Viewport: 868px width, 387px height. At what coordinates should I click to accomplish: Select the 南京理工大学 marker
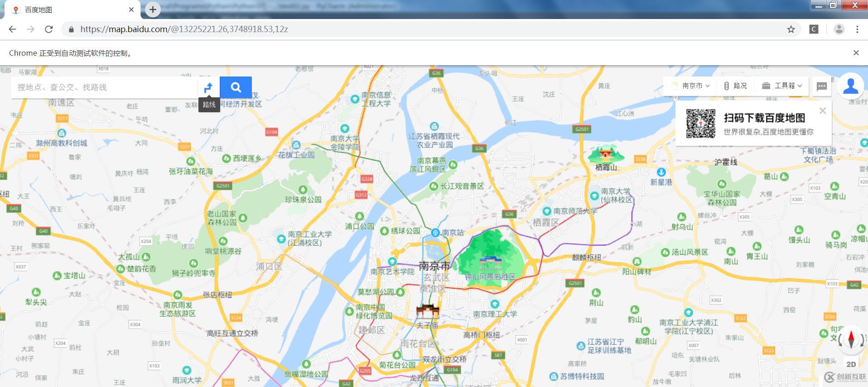click(495, 304)
